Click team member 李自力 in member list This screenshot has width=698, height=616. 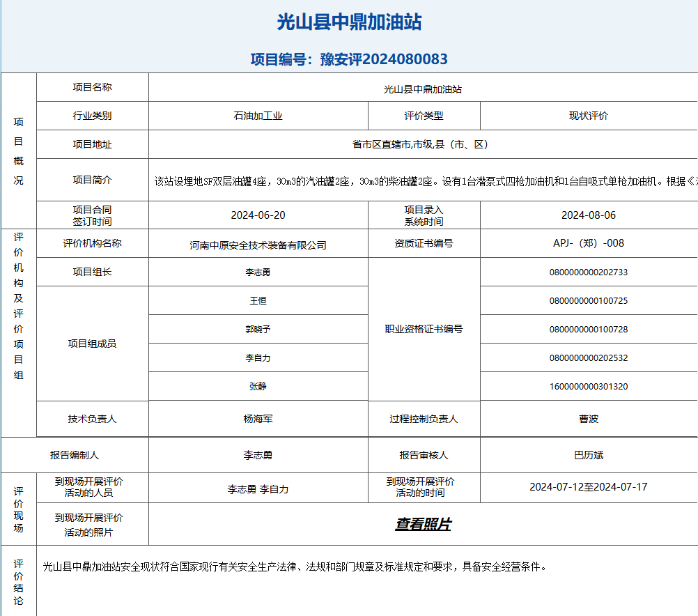tap(258, 357)
